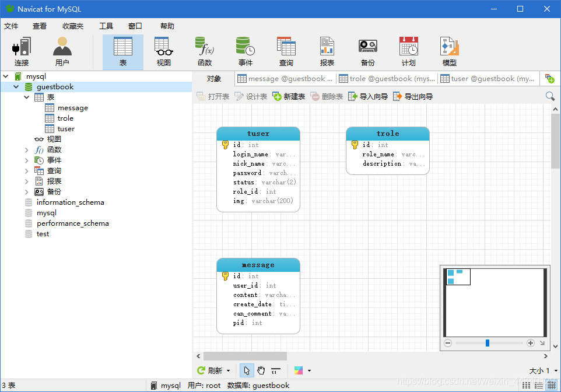
Task: Click the horizontal scrollbar thumb
Action: click(245, 356)
